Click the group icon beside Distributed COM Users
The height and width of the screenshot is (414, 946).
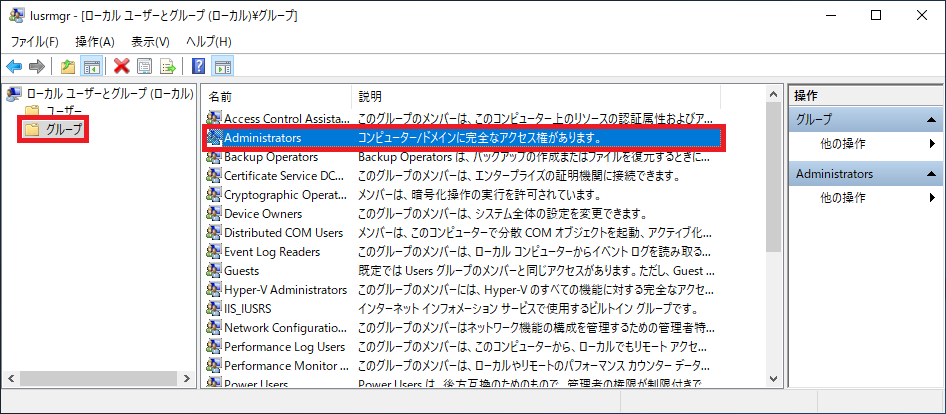[x=214, y=232]
